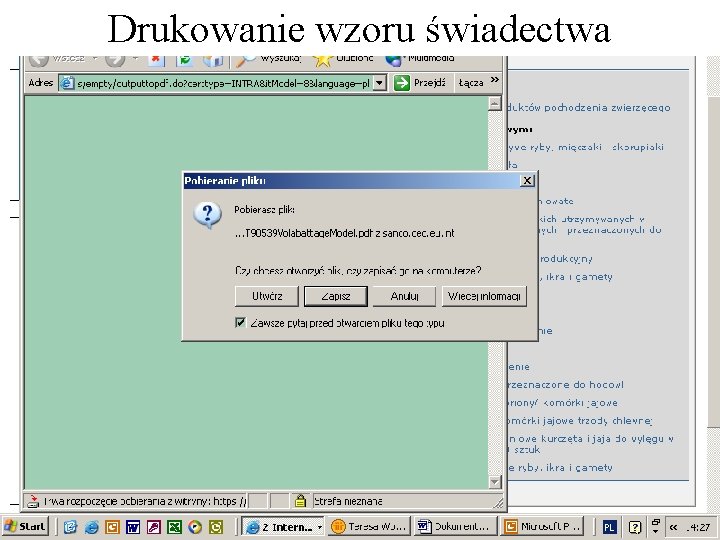Open the Multimedia toolbar item
The image size is (720, 540).
click(420, 59)
